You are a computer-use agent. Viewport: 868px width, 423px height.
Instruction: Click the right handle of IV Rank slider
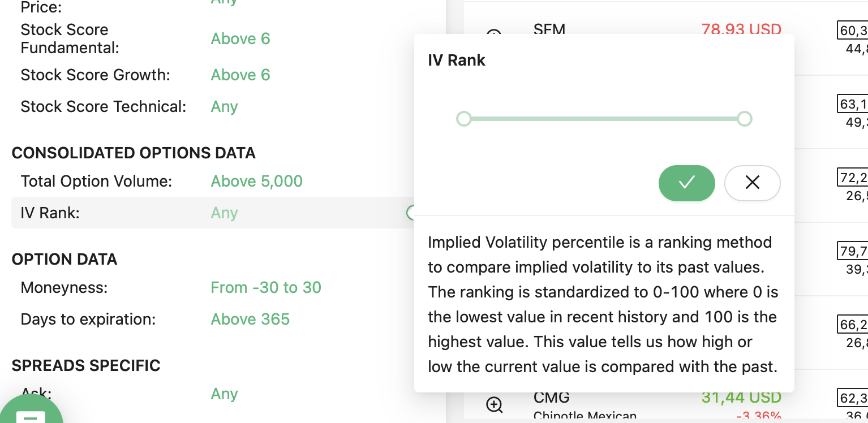[745, 119]
